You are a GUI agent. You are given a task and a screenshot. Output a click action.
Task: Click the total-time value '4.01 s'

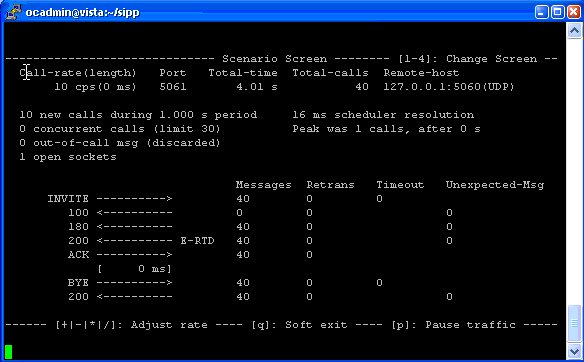[x=257, y=87]
